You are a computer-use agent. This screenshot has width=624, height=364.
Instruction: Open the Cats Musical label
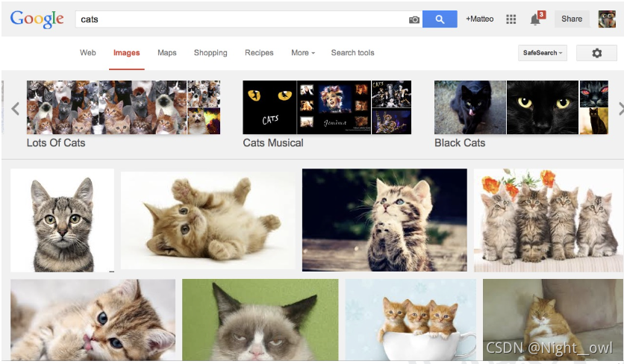273,142
